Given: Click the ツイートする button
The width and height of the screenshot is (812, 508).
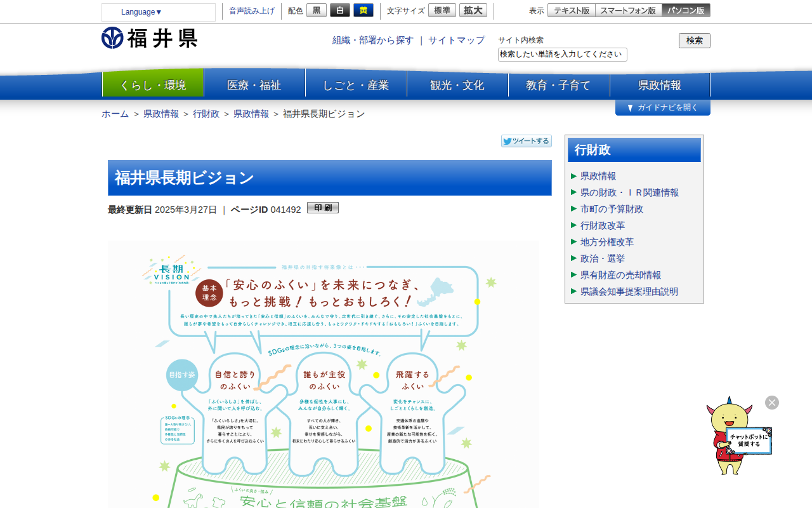Looking at the screenshot, I should [x=527, y=141].
